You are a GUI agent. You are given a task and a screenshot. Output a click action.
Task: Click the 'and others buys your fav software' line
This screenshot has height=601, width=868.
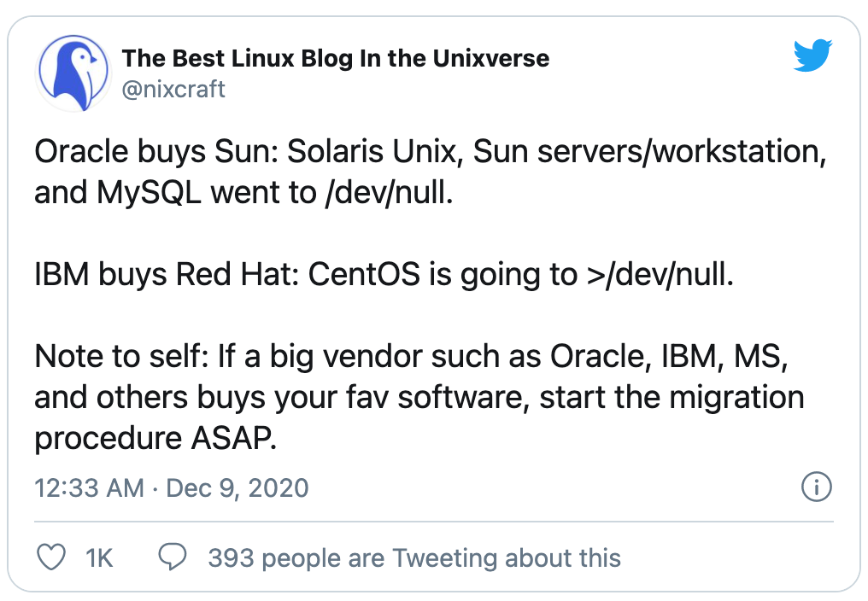pos(419,399)
